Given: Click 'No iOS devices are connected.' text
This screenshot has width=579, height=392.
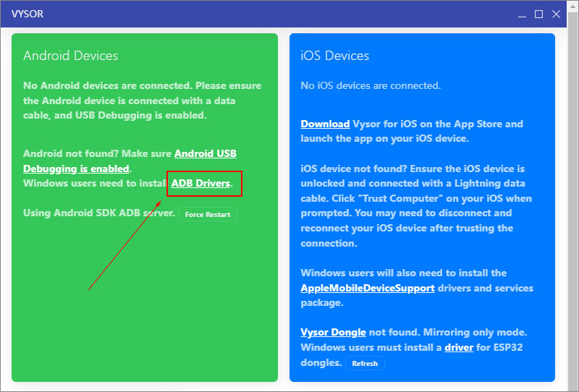Looking at the screenshot, I should (371, 85).
